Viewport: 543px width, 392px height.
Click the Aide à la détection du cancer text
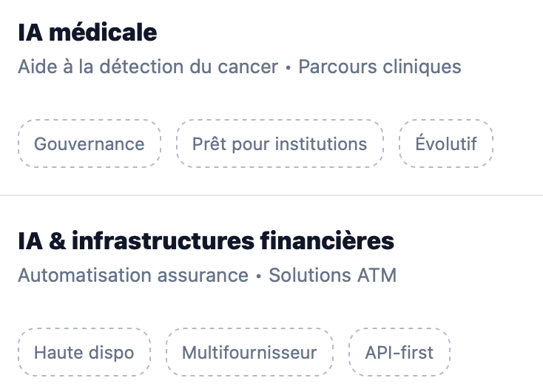[147, 67]
